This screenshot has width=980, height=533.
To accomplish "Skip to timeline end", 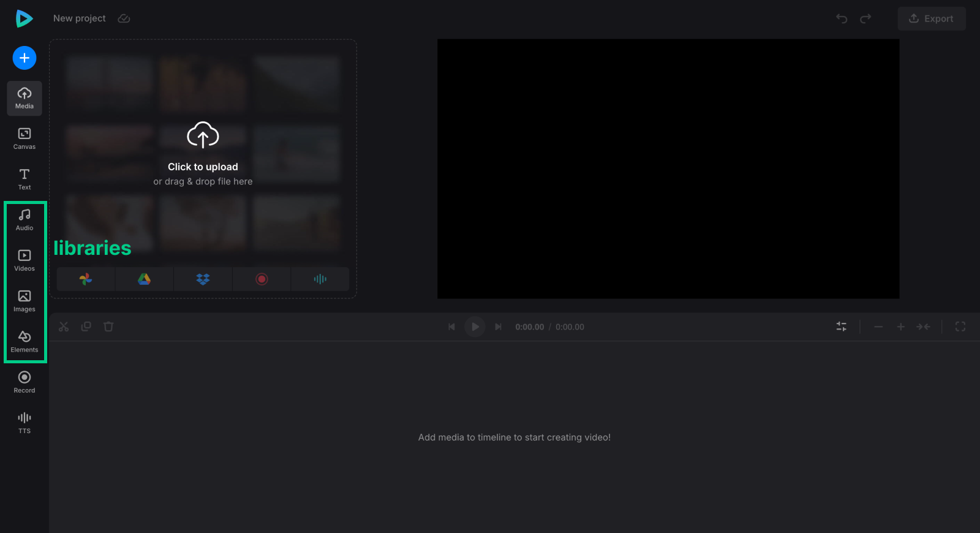I will pos(499,327).
